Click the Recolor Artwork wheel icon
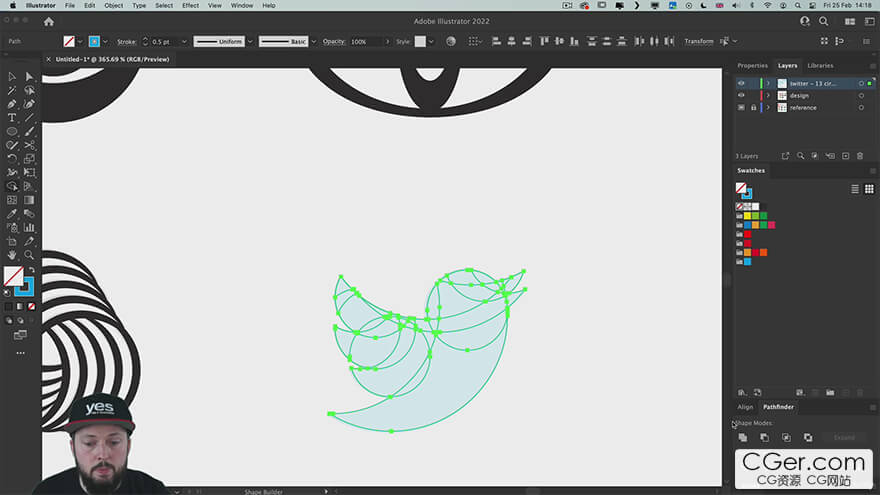The width and height of the screenshot is (880, 495). pyautogui.click(x=451, y=42)
